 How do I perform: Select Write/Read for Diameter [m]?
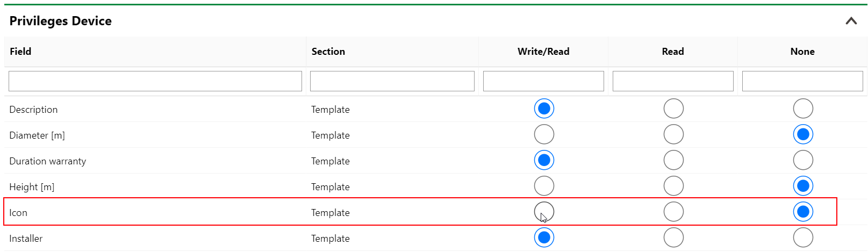pyautogui.click(x=544, y=134)
